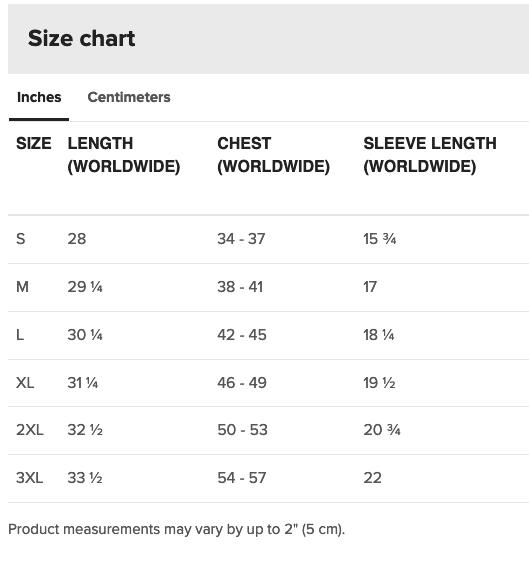Select the 2XL size row label
The width and height of the screenshot is (529, 564).
29,430
